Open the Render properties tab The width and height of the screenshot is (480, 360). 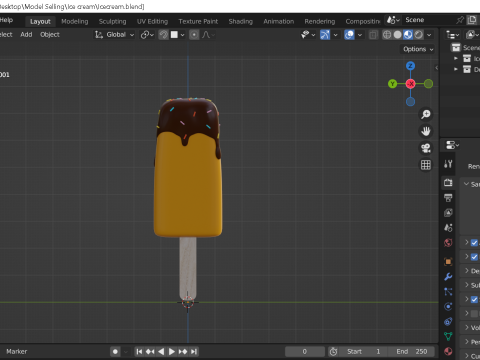click(448, 182)
